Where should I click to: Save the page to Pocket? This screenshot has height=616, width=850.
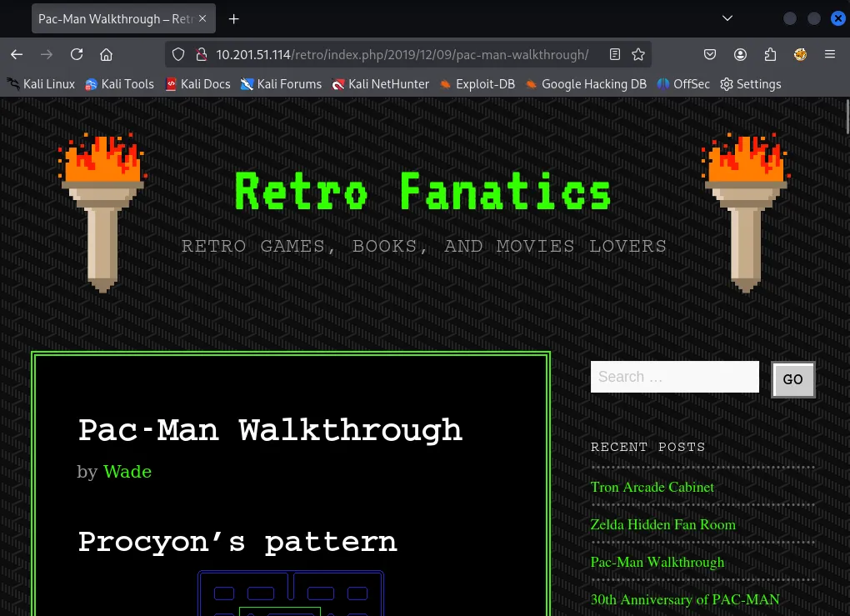[710, 54]
